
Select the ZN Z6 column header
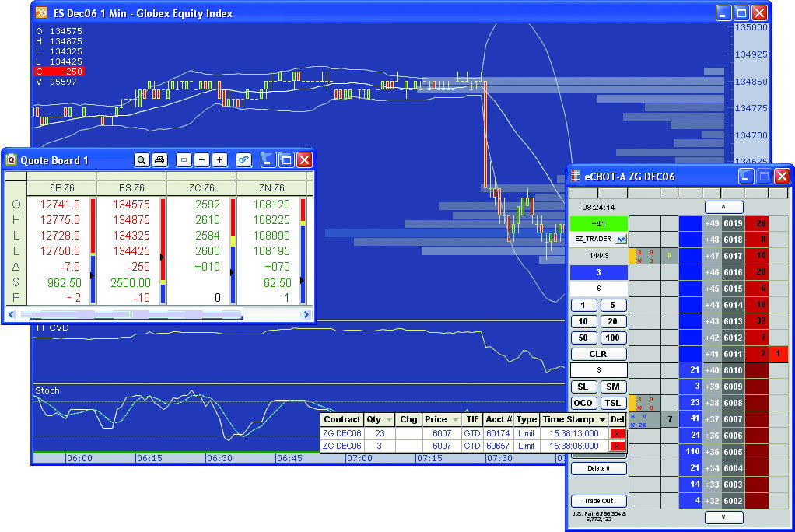(x=271, y=188)
